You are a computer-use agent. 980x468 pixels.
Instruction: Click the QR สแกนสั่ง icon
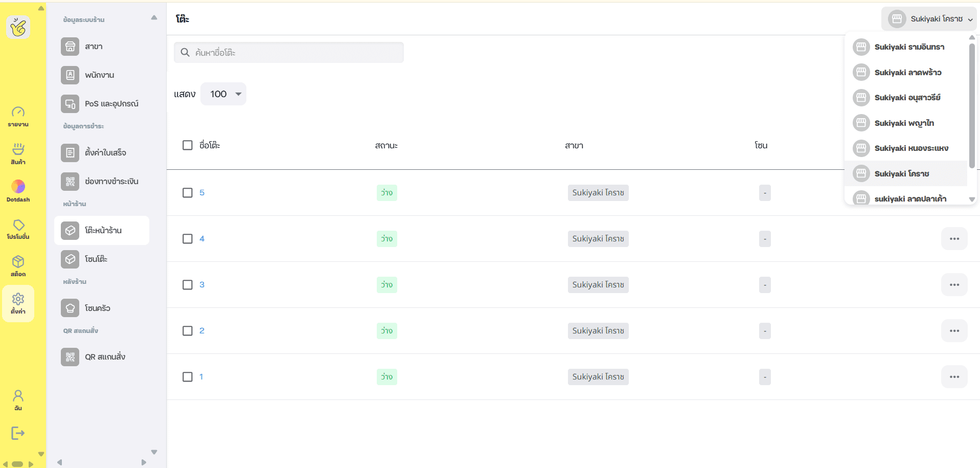(x=70, y=357)
